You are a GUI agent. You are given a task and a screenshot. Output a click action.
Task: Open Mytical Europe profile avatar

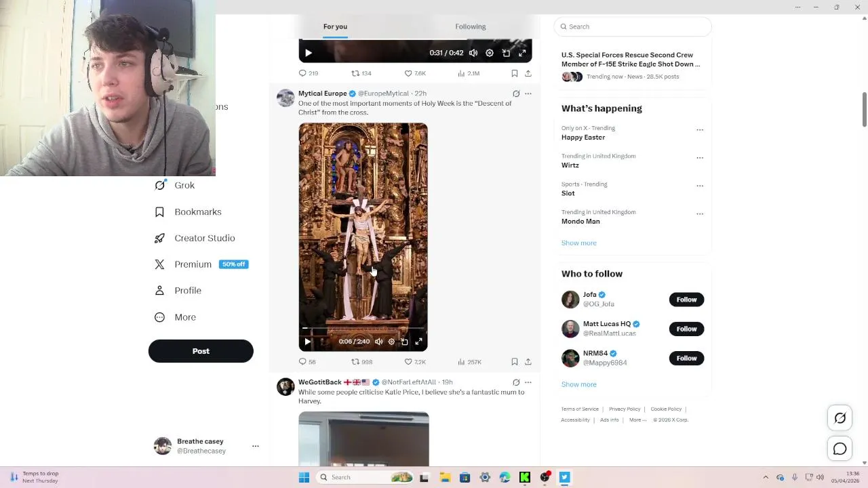point(285,98)
